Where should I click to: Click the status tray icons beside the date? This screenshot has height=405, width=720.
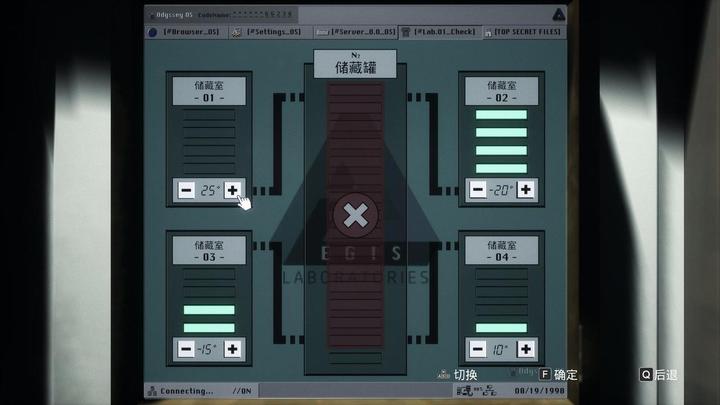point(477,391)
